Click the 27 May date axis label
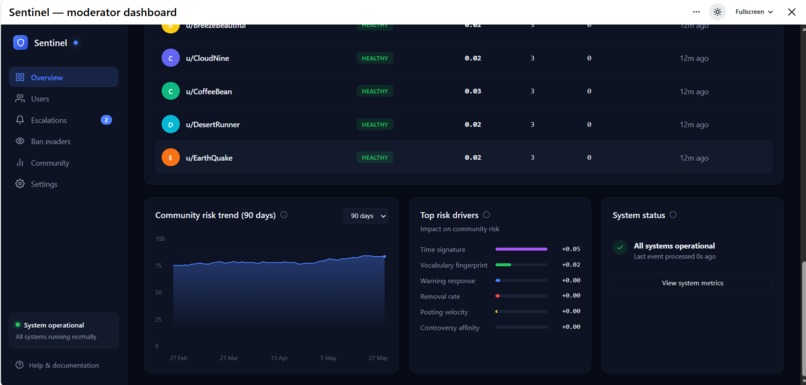The width and height of the screenshot is (806, 385). pos(379,358)
